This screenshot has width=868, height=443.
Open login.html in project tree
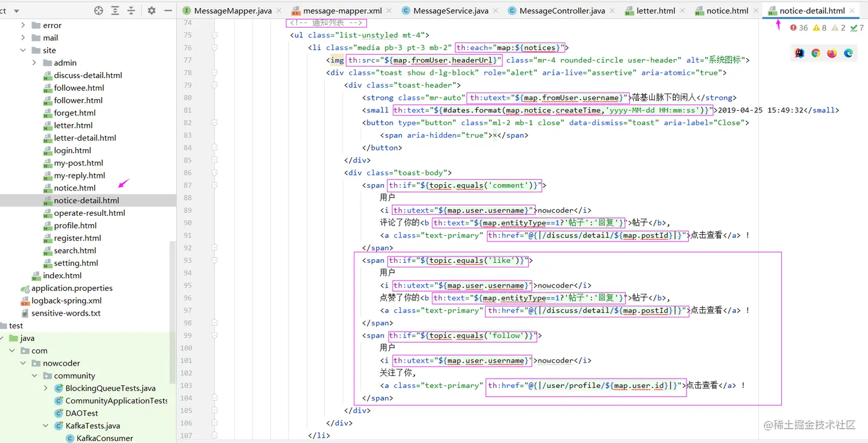(x=72, y=150)
